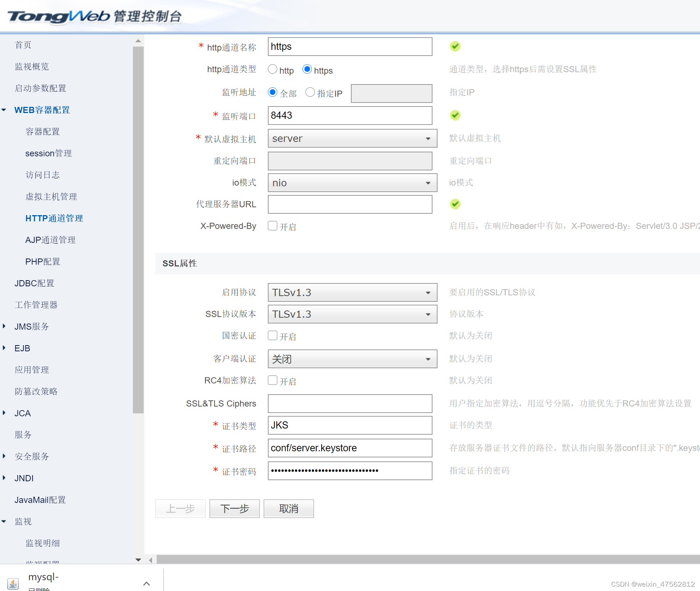Open 容器配置 submenu item
The image size is (700, 591).
pyautogui.click(x=43, y=131)
